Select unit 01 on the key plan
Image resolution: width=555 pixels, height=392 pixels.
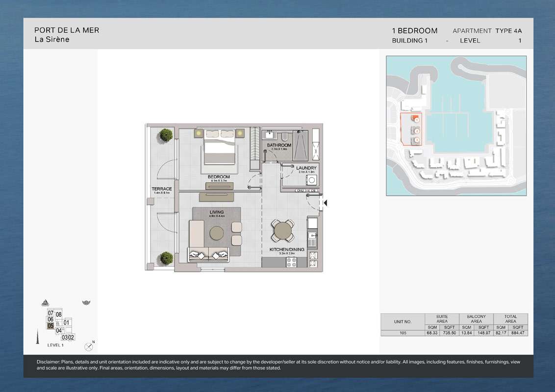67,322
